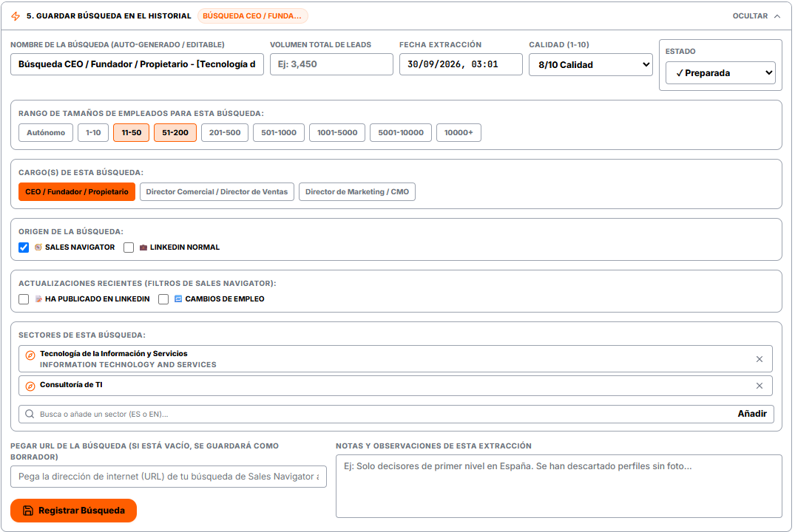This screenshot has height=532, width=795.
Task: Select Director de Marketing / CMO role
Action: pyautogui.click(x=357, y=192)
